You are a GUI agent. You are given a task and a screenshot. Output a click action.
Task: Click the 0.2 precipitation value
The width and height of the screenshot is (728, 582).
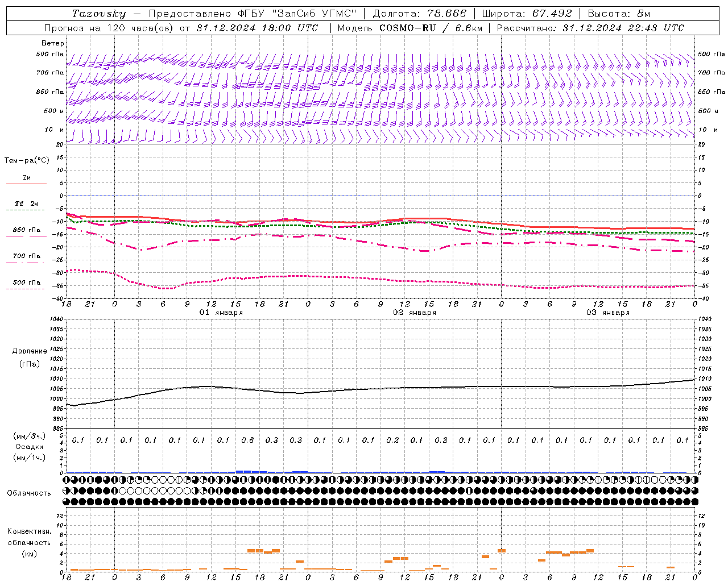click(392, 440)
